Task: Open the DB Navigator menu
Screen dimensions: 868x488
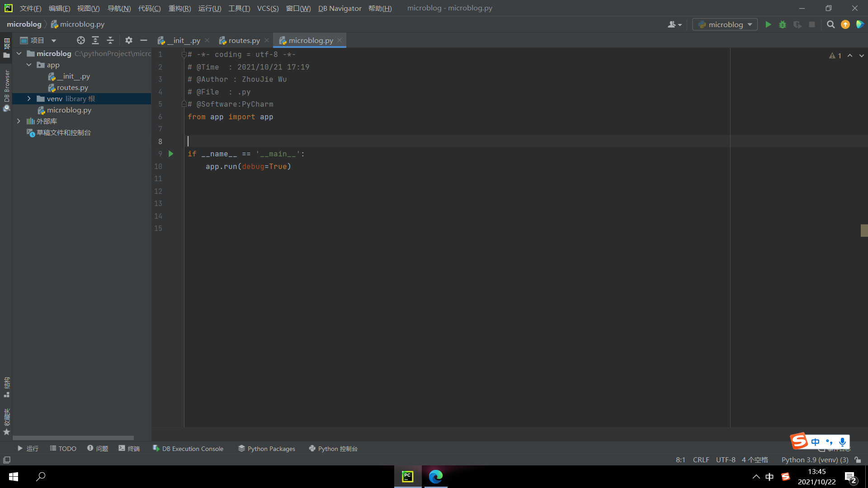Action: point(340,9)
